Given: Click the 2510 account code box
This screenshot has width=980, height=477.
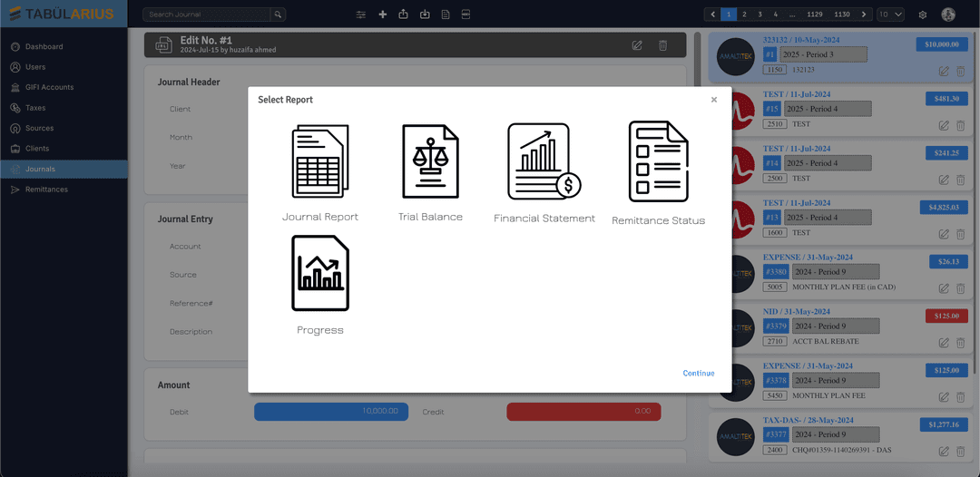Looking at the screenshot, I should 775,124.
